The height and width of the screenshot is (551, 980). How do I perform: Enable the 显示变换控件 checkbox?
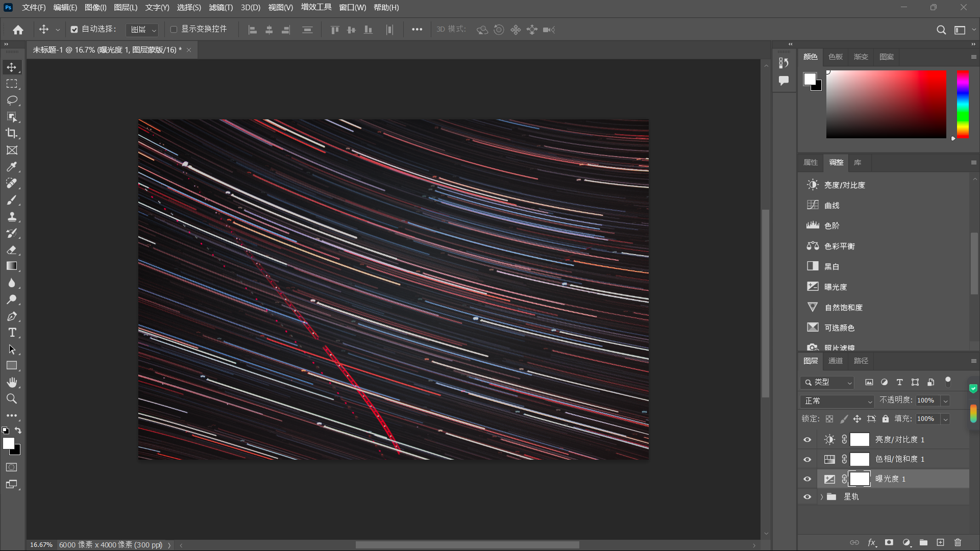pos(174,30)
